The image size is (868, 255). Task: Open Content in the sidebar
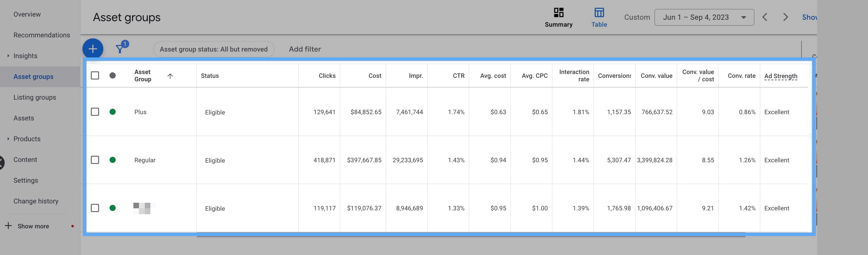(x=25, y=160)
